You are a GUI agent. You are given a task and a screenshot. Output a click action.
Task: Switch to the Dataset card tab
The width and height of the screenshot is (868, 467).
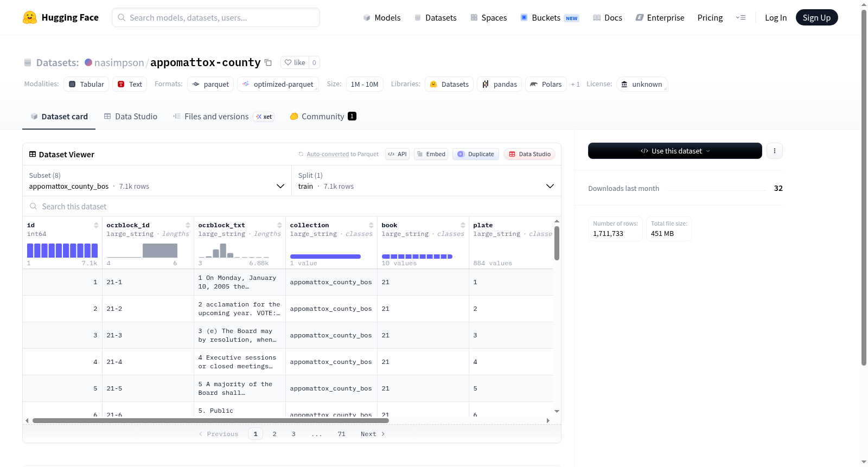[59, 117]
